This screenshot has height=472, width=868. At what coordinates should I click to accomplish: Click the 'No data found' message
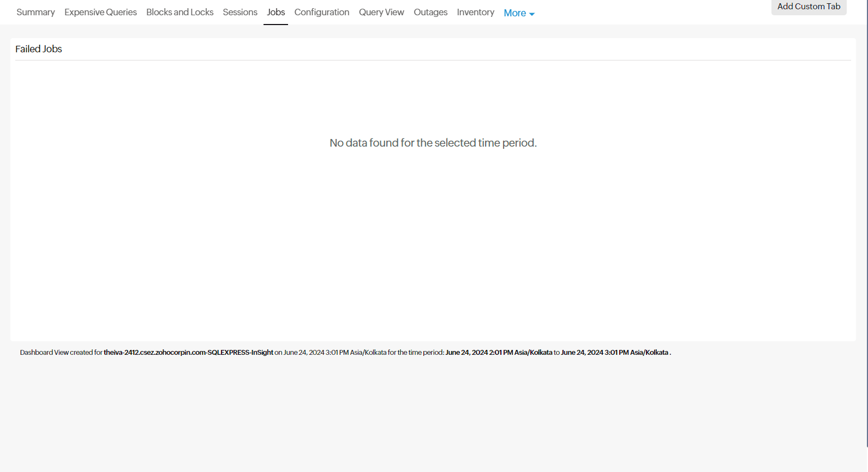[x=433, y=143]
